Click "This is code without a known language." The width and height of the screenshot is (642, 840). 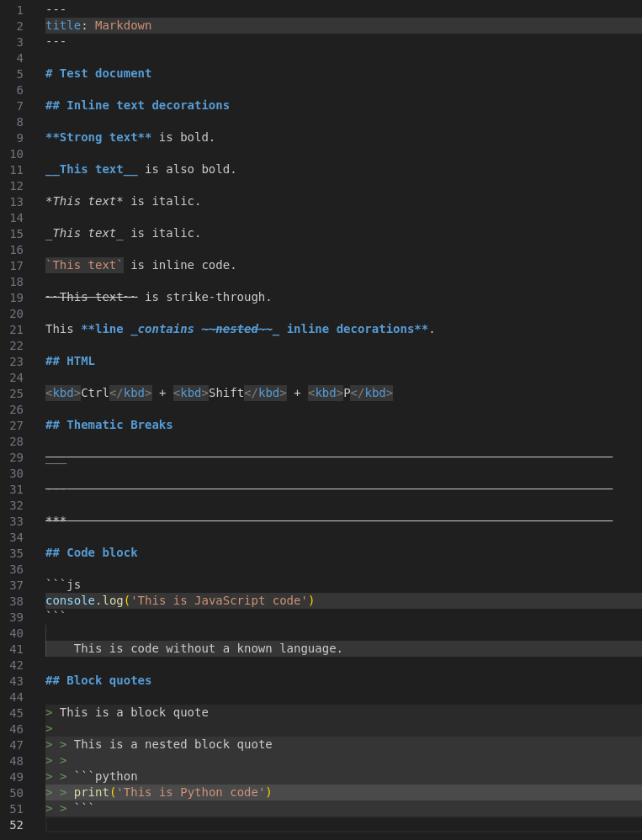tap(209, 649)
